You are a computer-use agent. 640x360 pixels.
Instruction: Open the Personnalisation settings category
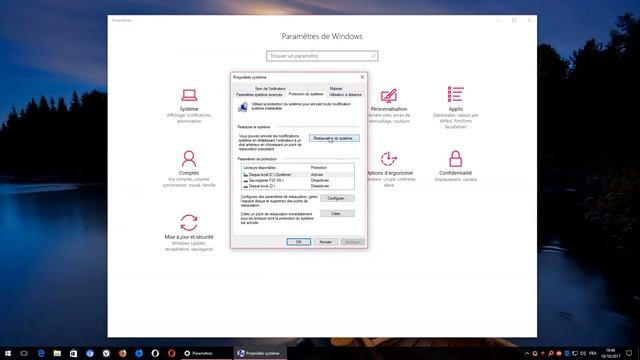[389, 105]
